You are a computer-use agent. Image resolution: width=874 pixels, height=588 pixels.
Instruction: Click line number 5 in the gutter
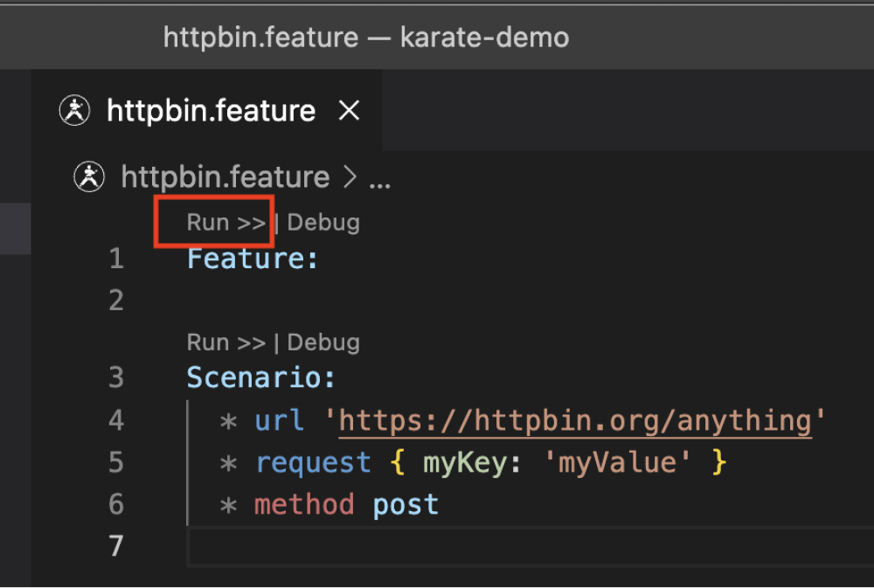click(x=116, y=462)
